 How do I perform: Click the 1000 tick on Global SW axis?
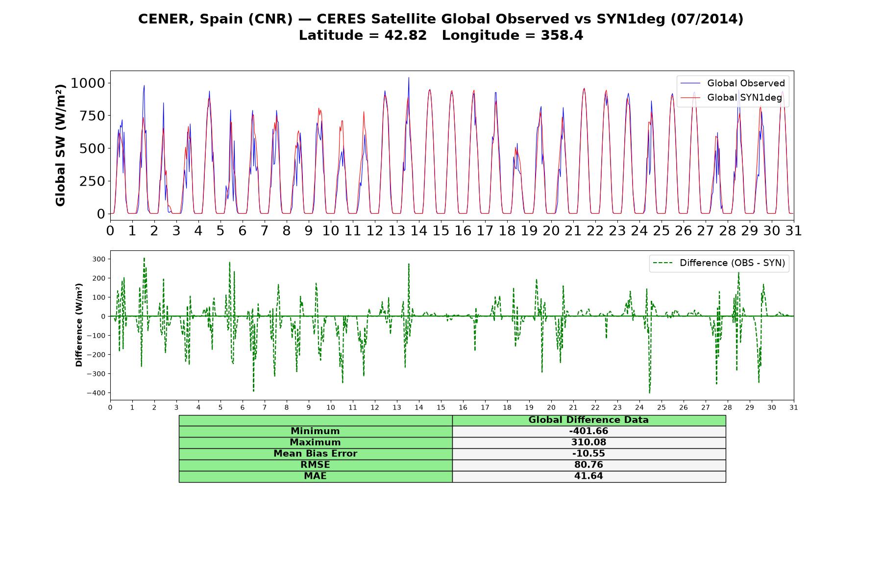pos(88,83)
